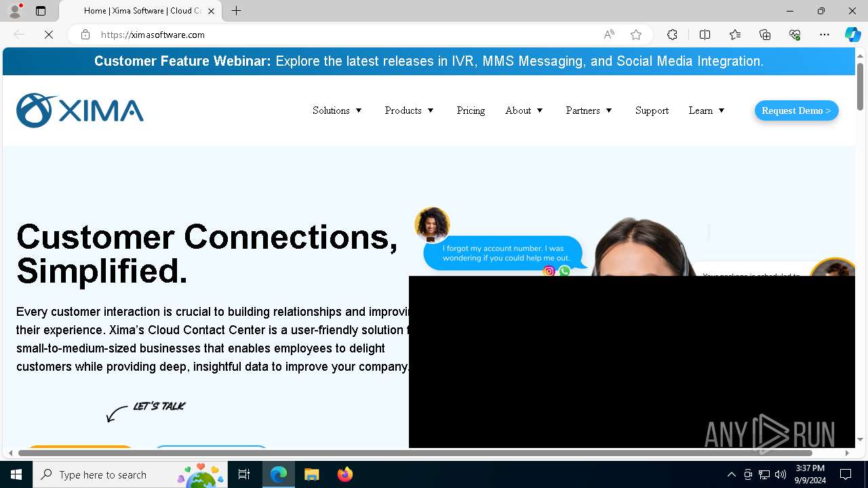Click the taskbar search box

coord(130,474)
